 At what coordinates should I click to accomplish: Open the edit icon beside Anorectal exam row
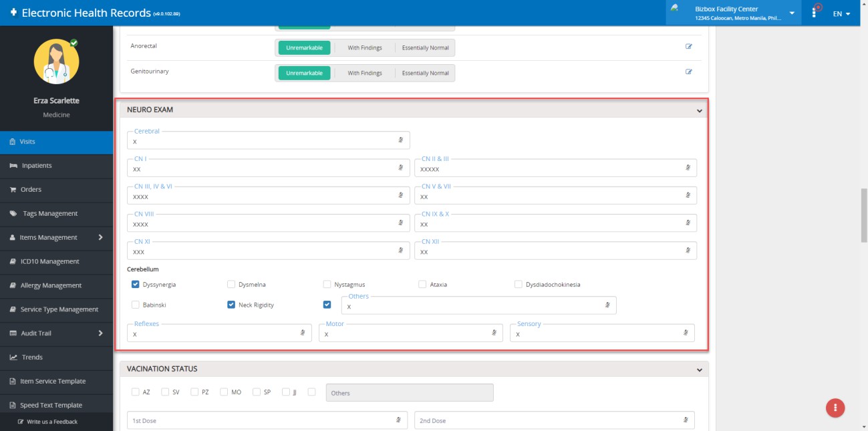point(689,47)
